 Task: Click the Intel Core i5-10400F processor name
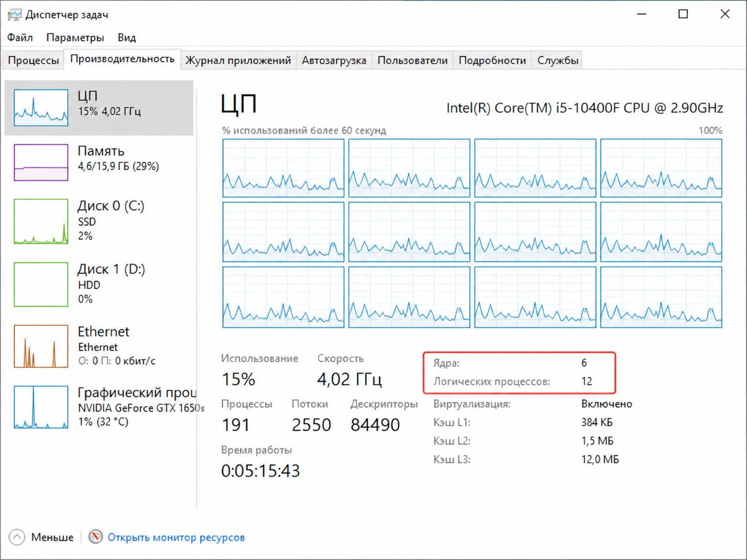(x=584, y=108)
